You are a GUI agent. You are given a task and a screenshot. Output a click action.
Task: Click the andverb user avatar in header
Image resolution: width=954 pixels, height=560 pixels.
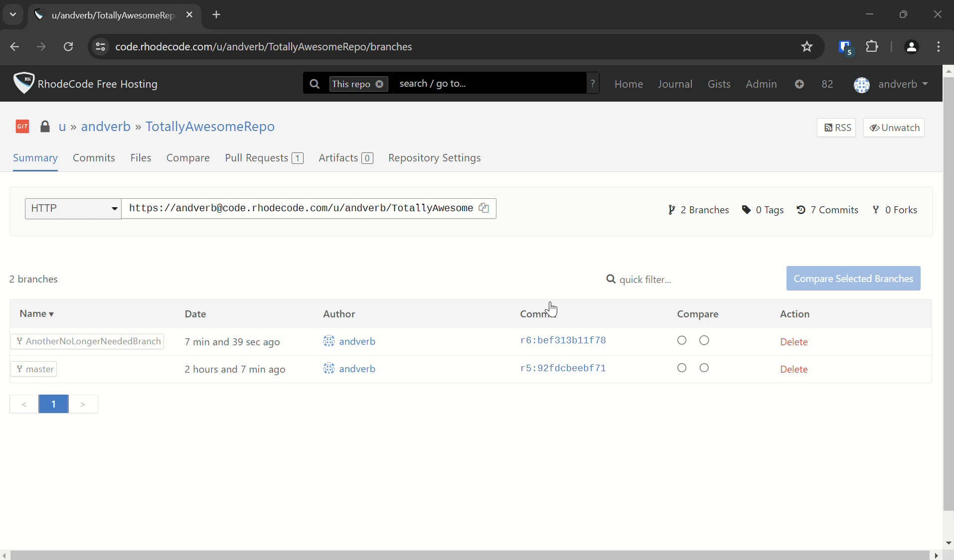tap(862, 85)
